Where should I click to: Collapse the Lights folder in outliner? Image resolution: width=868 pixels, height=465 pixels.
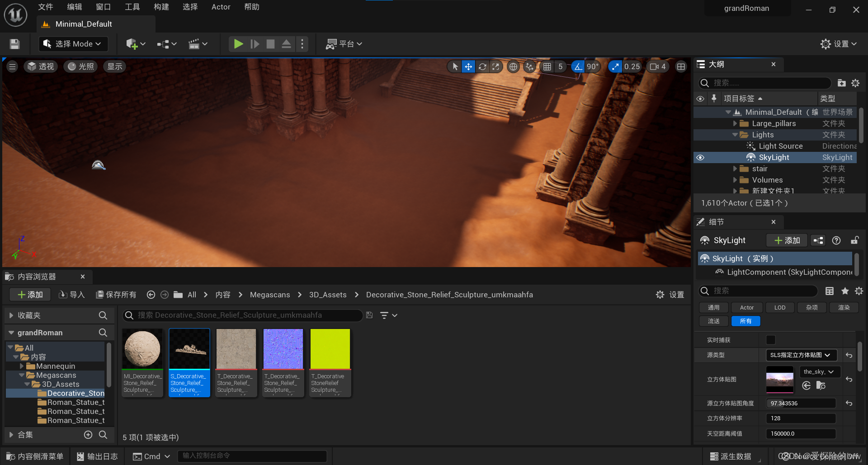point(735,135)
